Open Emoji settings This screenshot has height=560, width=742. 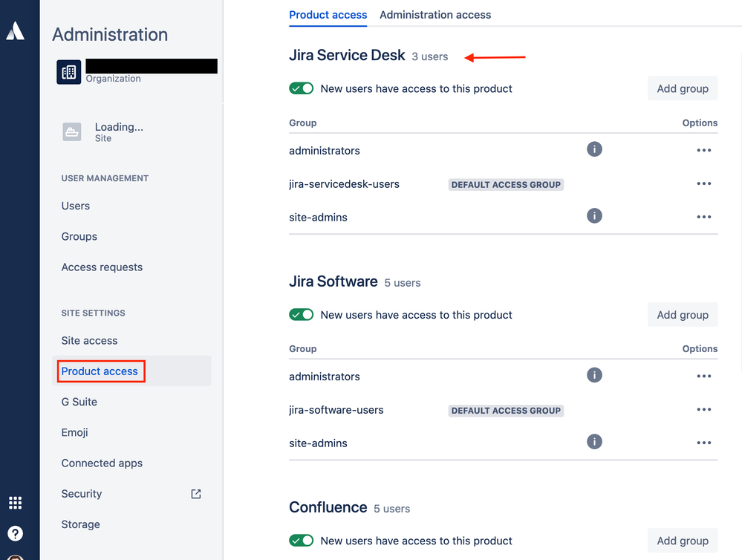point(74,433)
